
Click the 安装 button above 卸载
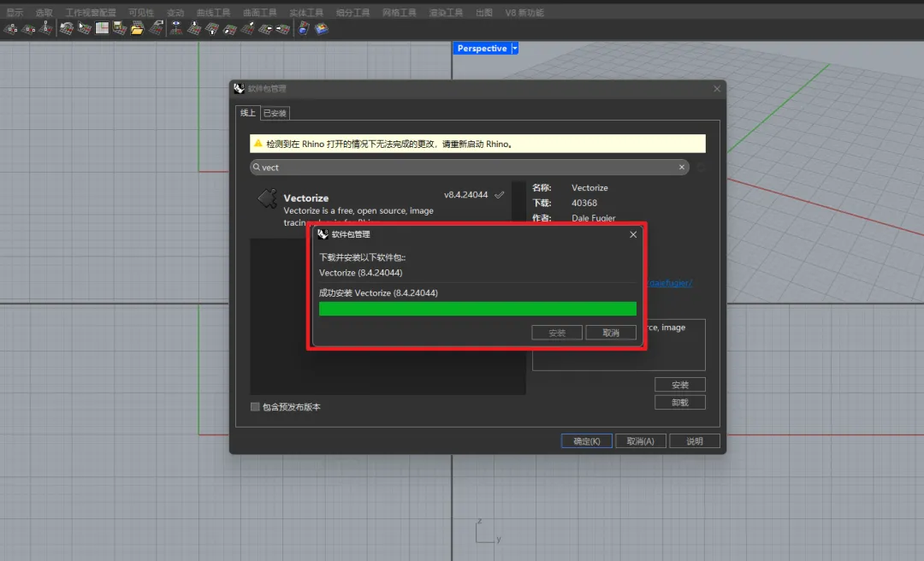coord(680,384)
